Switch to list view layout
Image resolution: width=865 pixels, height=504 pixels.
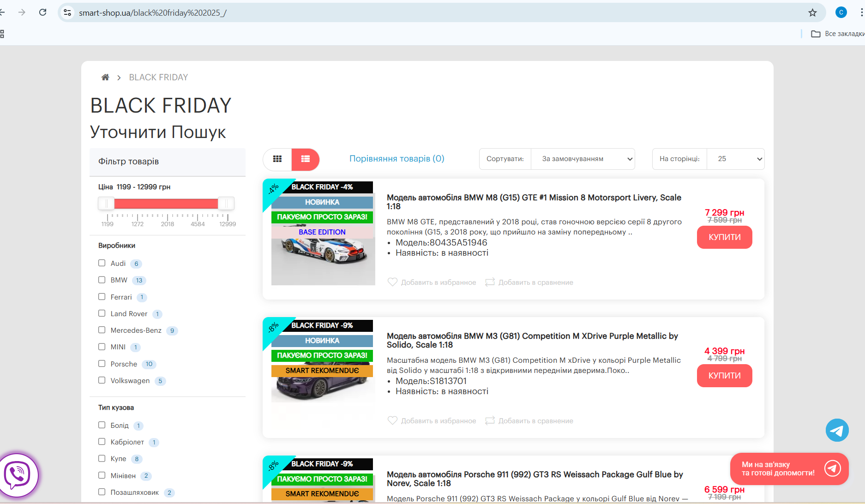pyautogui.click(x=305, y=159)
